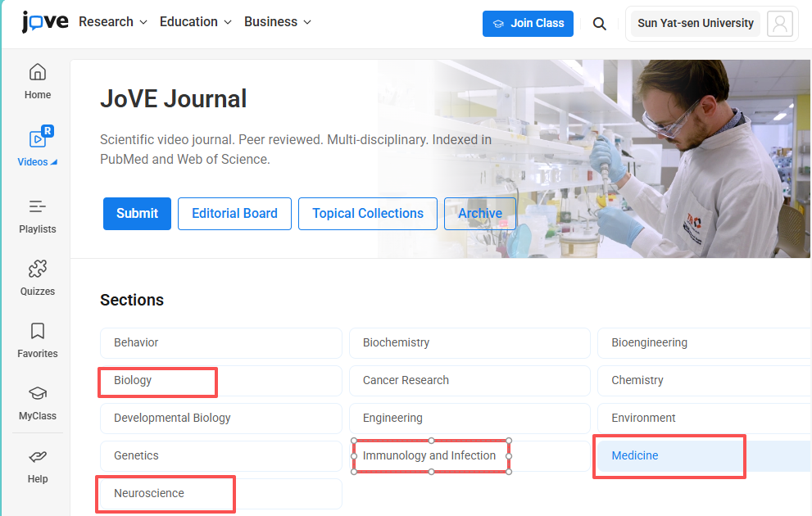This screenshot has height=516, width=812.
Task: Open MyClass in the sidebar
Action: coord(38,402)
